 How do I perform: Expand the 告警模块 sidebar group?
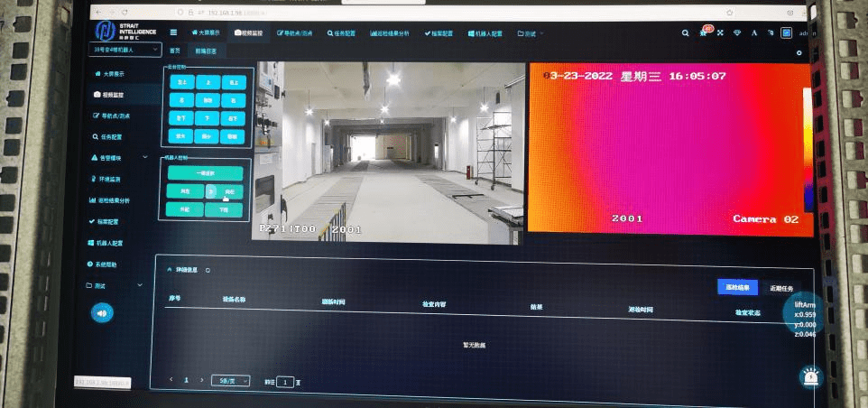[x=120, y=158]
